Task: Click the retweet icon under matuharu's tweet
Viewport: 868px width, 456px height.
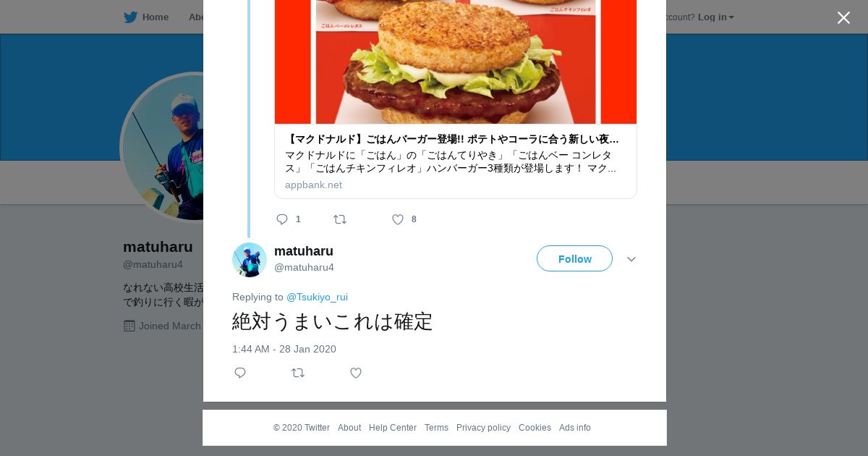Action: [x=298, y=373]
